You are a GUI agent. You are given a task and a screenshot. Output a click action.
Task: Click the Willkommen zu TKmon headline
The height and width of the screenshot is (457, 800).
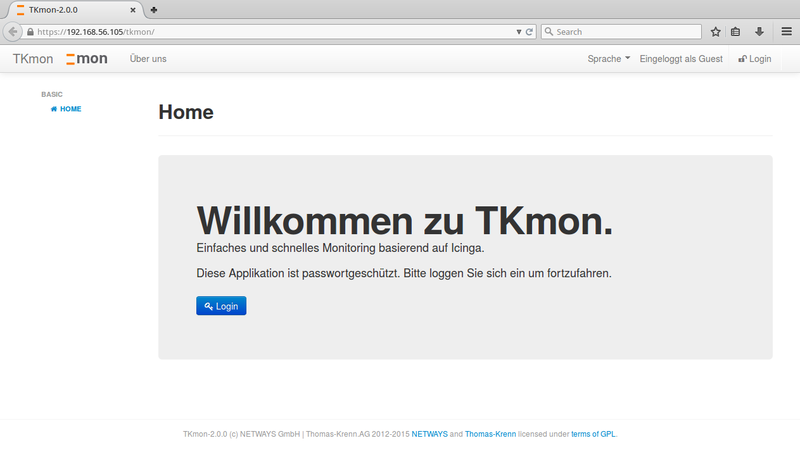(x=405, y=221)
